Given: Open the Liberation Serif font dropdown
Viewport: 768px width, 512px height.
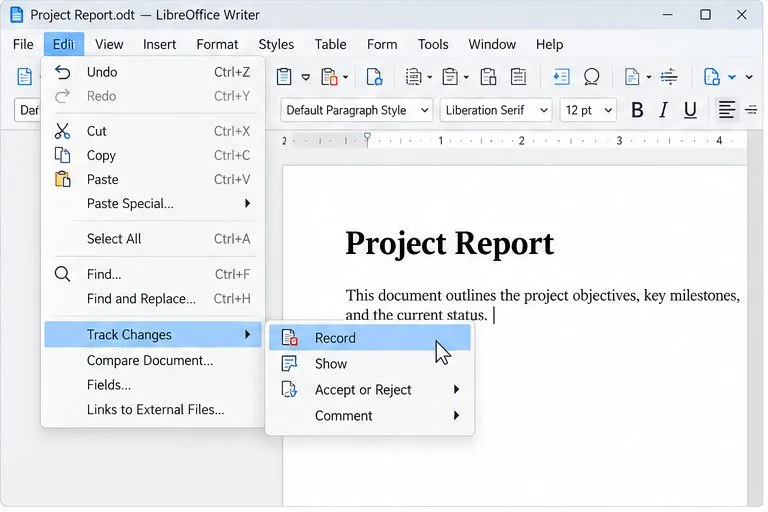Looking at the screenshot, I should pos(496,110).
